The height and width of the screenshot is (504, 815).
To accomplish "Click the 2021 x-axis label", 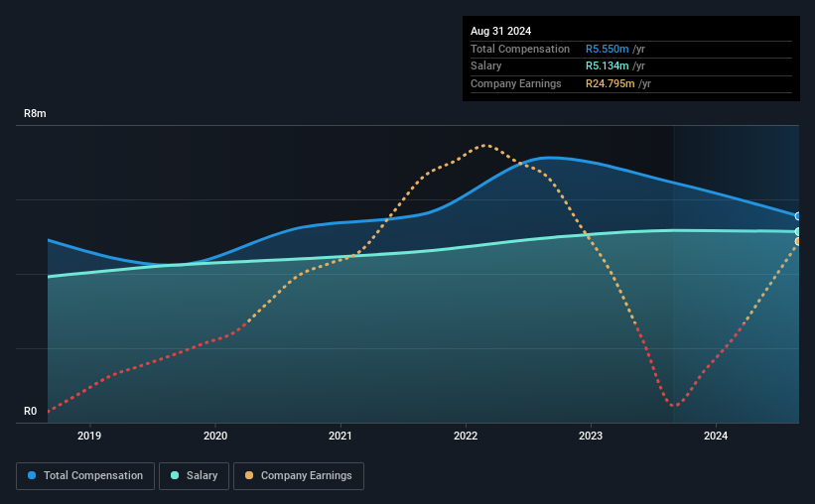I will pyautogui.click(x=340, y=436).
